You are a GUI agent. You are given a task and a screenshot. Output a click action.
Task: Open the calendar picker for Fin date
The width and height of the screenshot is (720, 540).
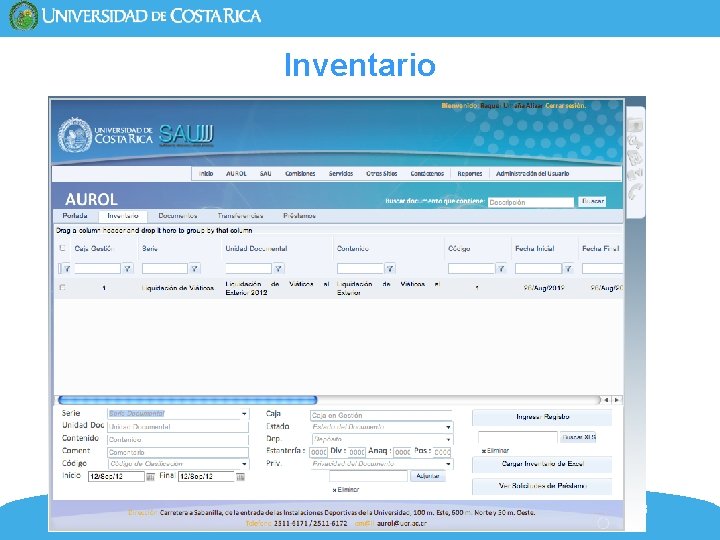point(240,477)
